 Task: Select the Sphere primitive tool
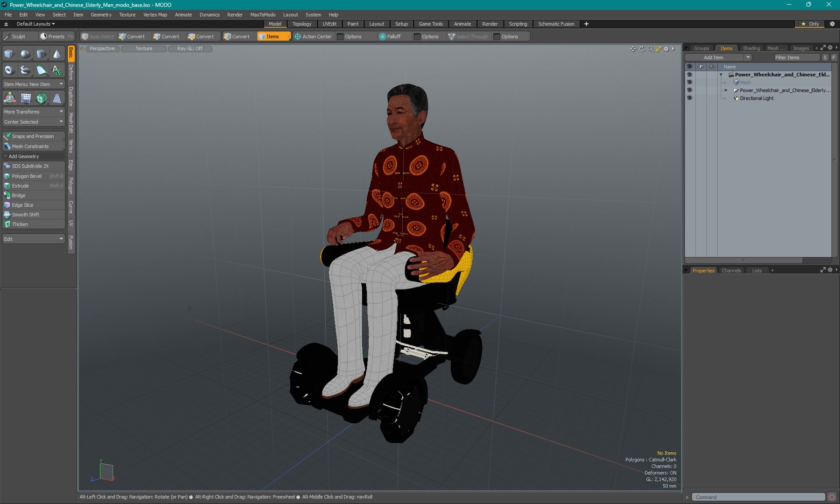point(25,54)
